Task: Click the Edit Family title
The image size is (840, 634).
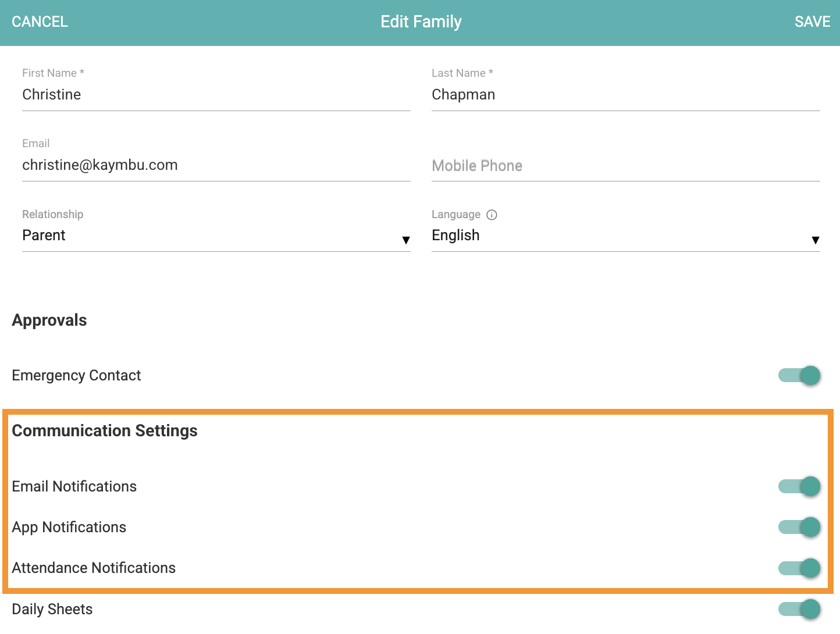Action: tap(421, 22)
